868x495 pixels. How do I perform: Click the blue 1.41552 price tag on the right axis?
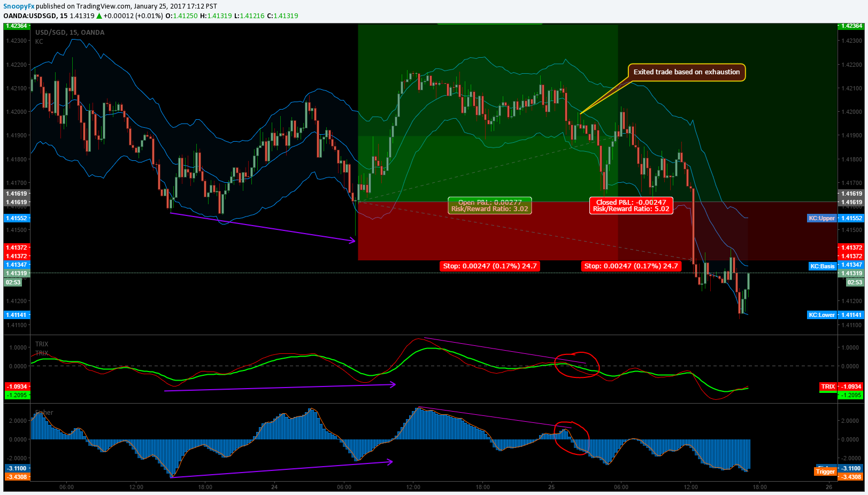851,218
